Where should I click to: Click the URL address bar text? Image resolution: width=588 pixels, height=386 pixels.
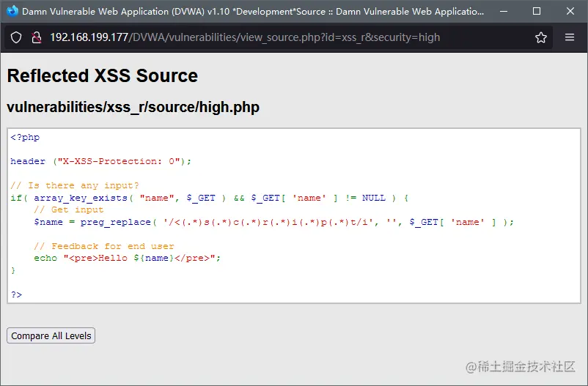click(x=245, y=37)
